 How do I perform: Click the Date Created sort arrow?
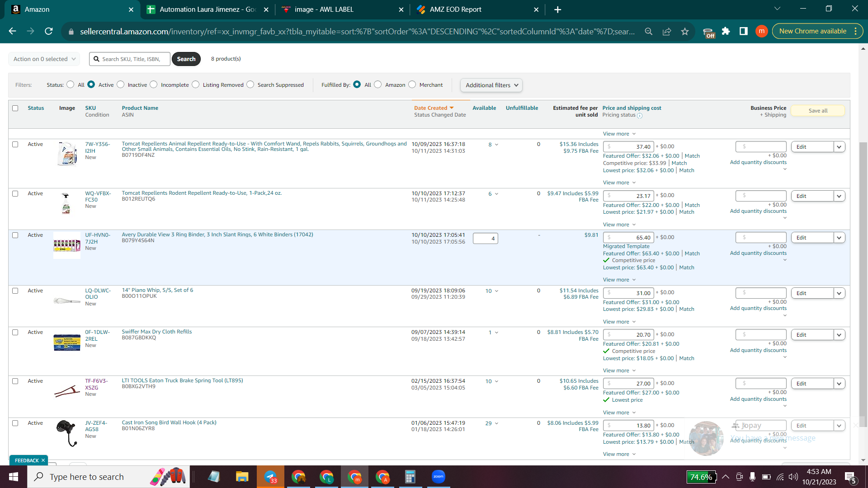(451, 108)
